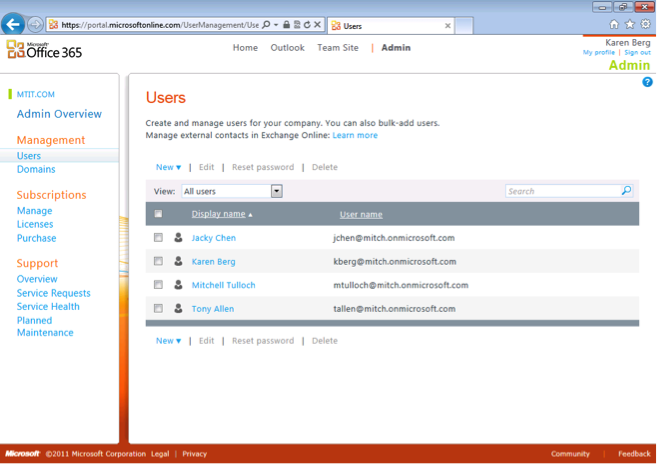The height and width of the screenshot is (464, 657).
Task: Open Team Site in top navigation
Action: [x=338, y=48]
